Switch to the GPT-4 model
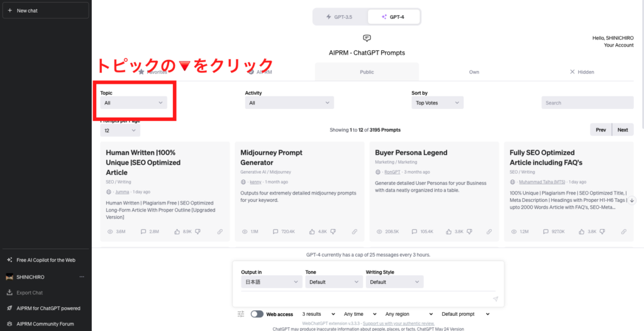The height and width of the screenshot is (331, 644). [394, 17]
